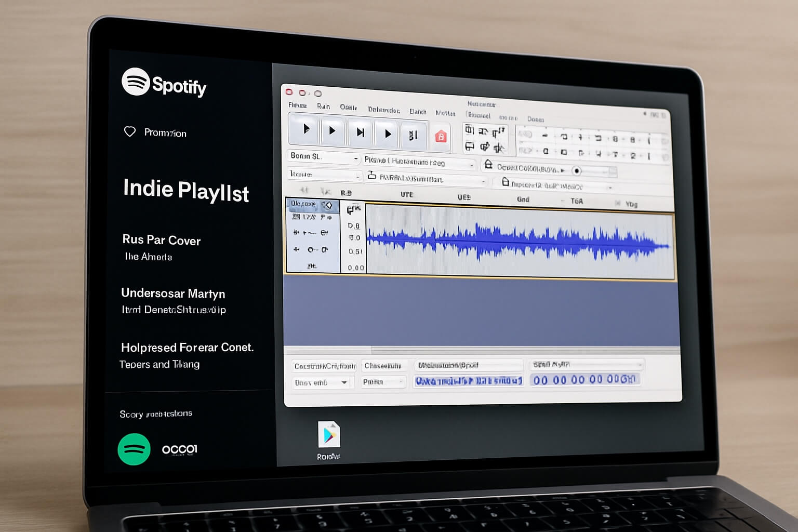Open the 'Elanch' menu
The image size is (798, 532).
[417, 112]
